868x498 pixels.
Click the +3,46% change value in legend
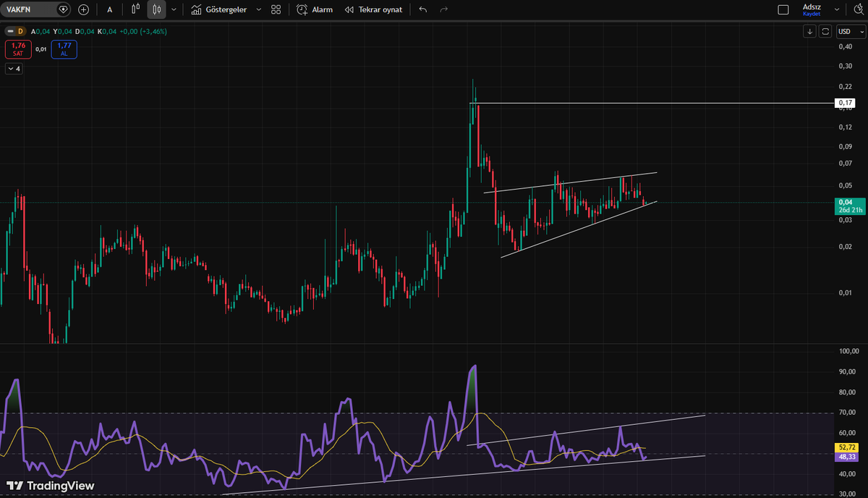155,31
